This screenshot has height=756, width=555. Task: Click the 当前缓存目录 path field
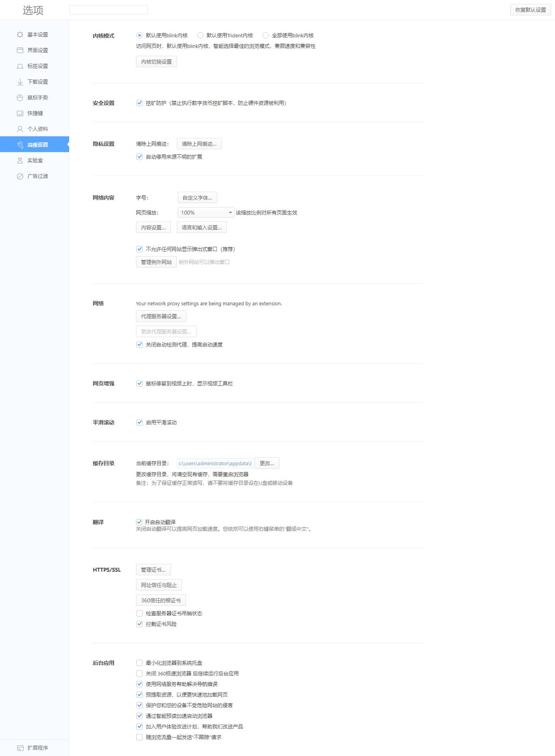(x=215, y=463)
